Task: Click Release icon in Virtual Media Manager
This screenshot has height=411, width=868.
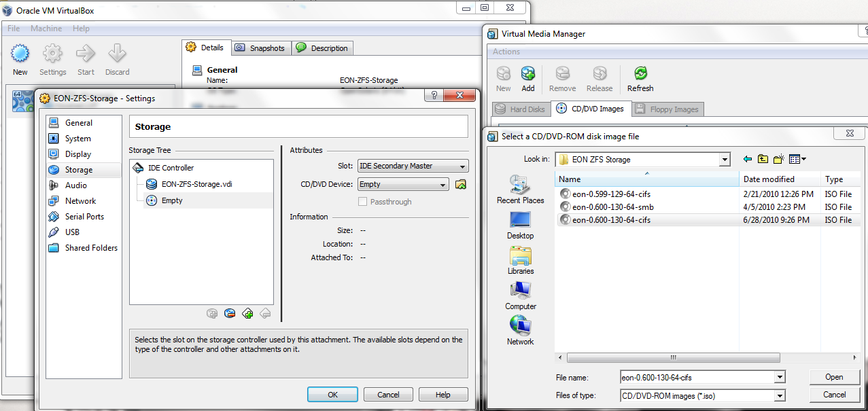Action: click(x=600, y=73)
